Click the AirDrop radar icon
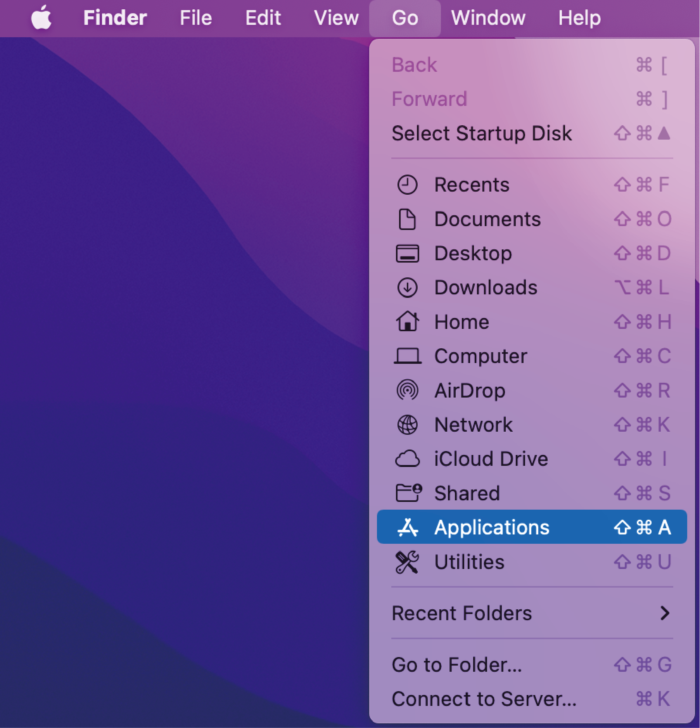The height and width of the screenshot is (728, 700). [x=407, y=390]
